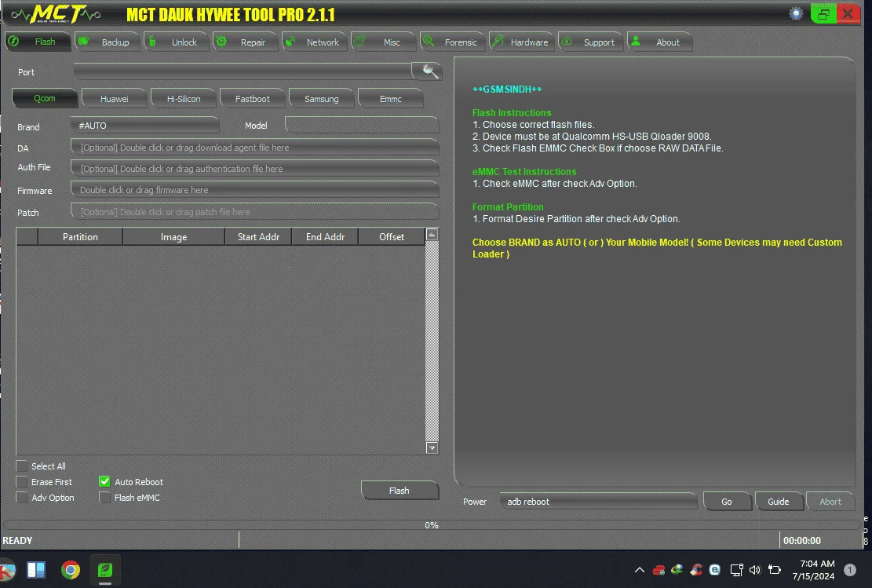Switch to the Backup tab

(x=107, y=42)
